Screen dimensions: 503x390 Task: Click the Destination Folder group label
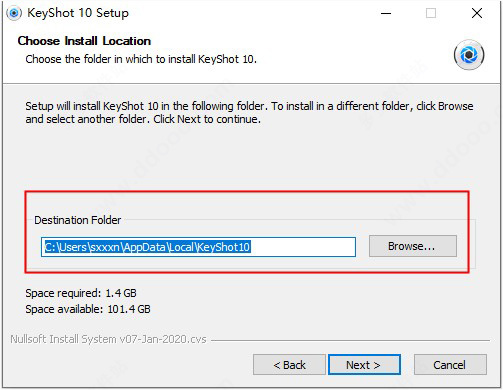point(78,220)
